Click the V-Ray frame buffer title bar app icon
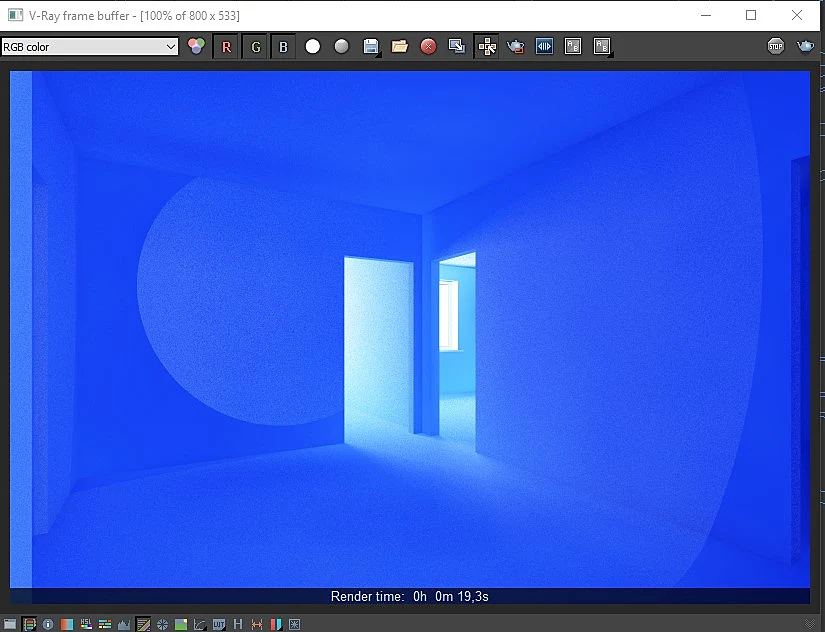The image size is (825, 632). 15,15
